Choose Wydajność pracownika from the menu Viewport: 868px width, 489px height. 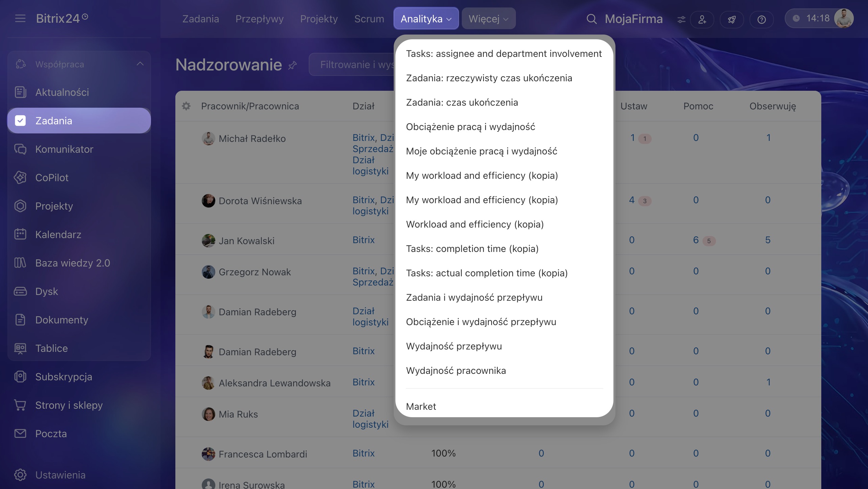456,370
